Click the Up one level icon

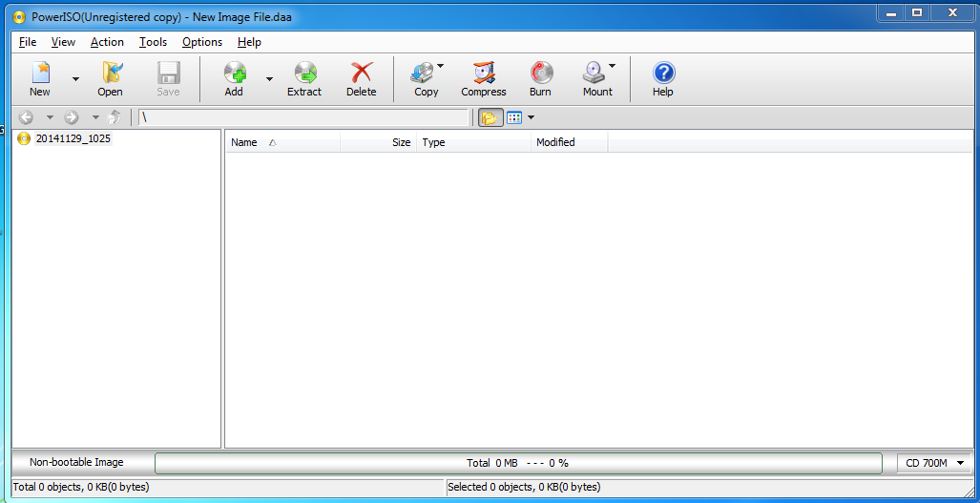pyautogui.click(x=114, y=117)
